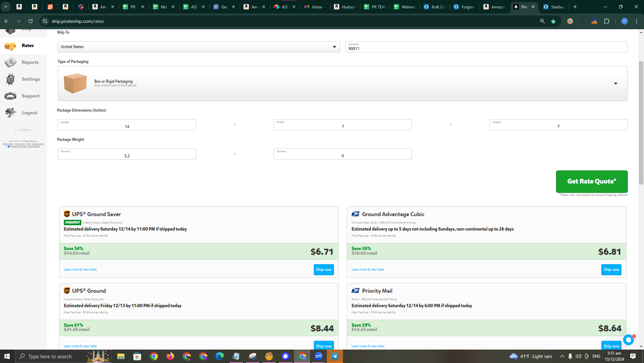Click the Ounces weight field
The width and height of the screenshot is (644, 363).
[x=342, y=154]
